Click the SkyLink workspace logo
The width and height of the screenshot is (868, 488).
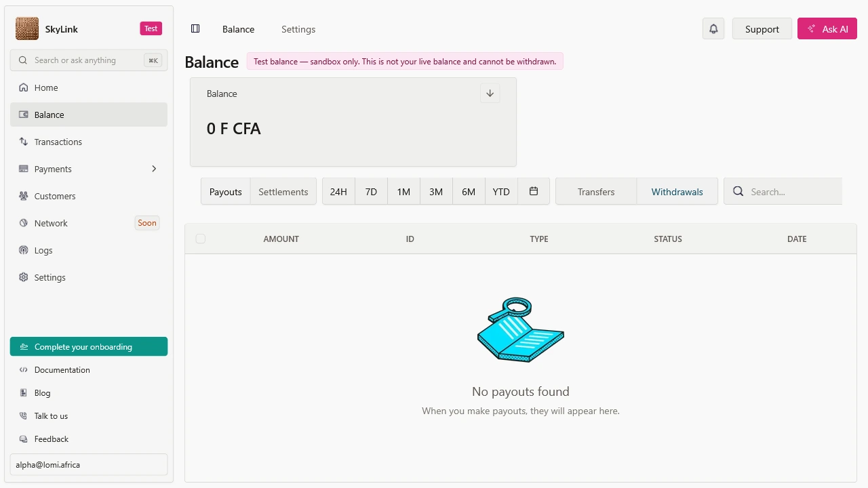pos(27,28)
